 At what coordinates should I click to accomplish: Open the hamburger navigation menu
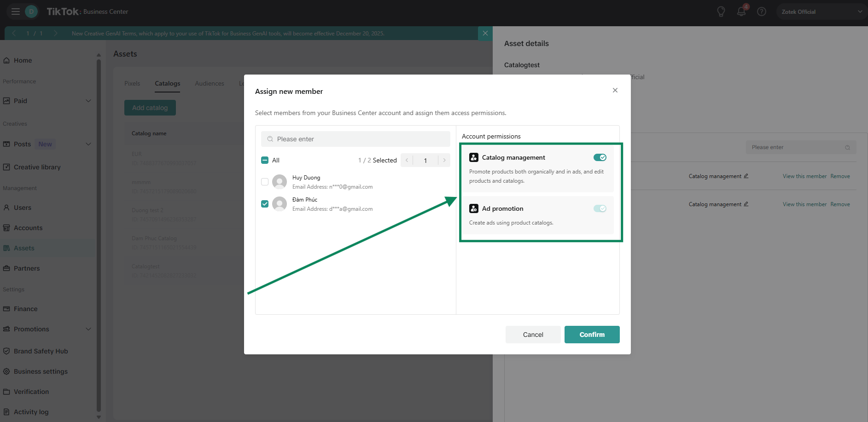(15, 12)
